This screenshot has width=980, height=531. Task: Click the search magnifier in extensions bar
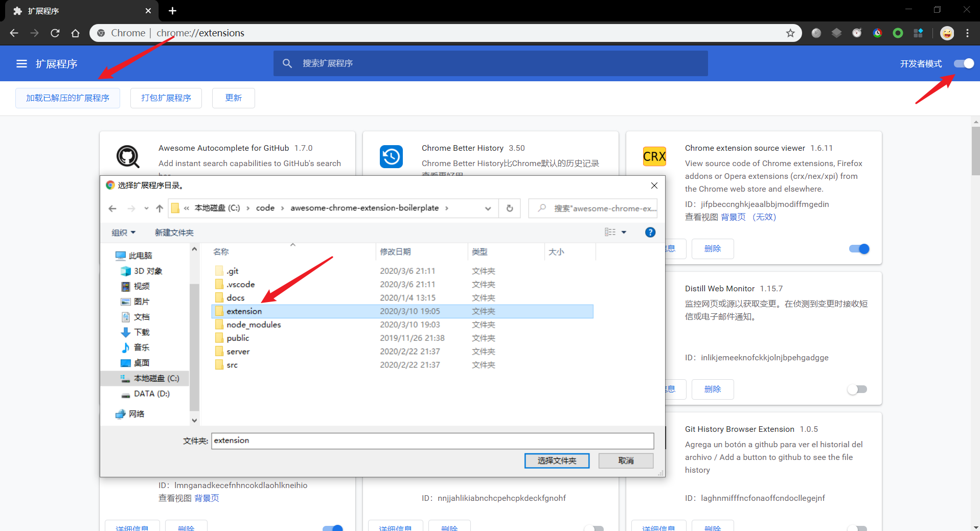coord(287,63)
